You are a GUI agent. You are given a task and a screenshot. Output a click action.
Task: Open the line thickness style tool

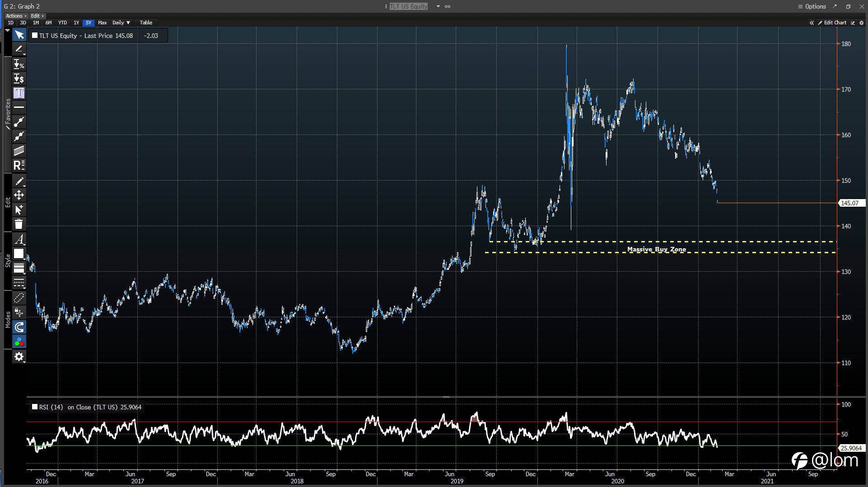click(x=19, y=269)
